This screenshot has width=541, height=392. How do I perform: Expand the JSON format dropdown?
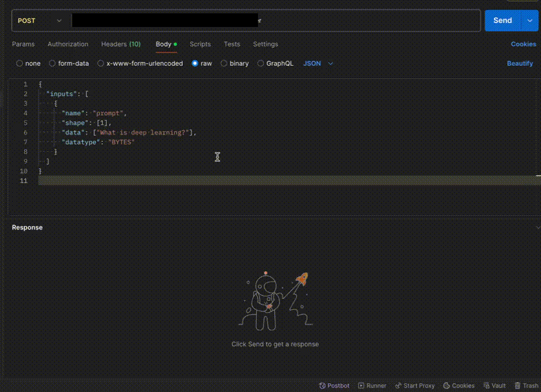pos(318,63)
